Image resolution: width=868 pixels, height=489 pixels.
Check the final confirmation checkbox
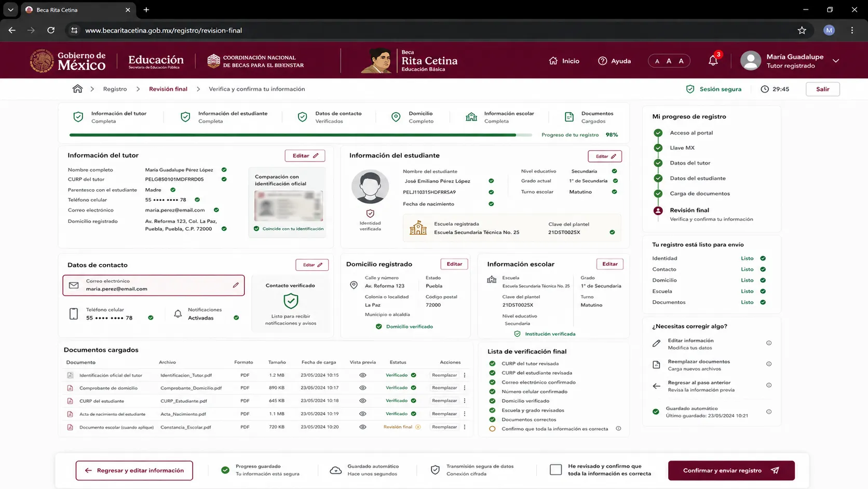tap(555, 470)
